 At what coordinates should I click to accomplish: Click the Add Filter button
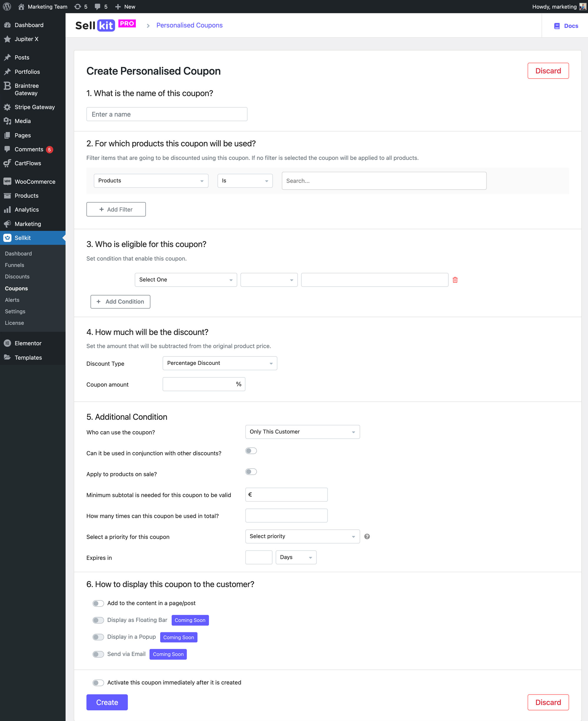point(116,209)
